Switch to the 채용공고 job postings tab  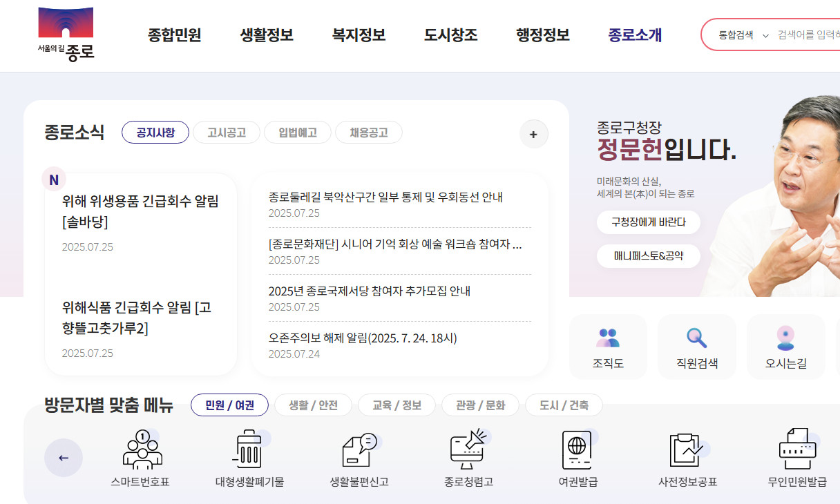[368, 132]
